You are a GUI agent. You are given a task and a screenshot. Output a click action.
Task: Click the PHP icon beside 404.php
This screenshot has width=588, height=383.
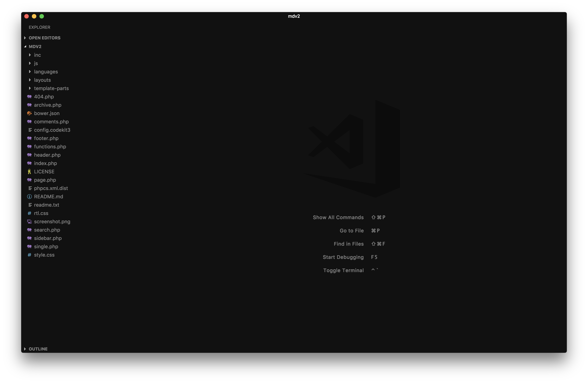29,97
